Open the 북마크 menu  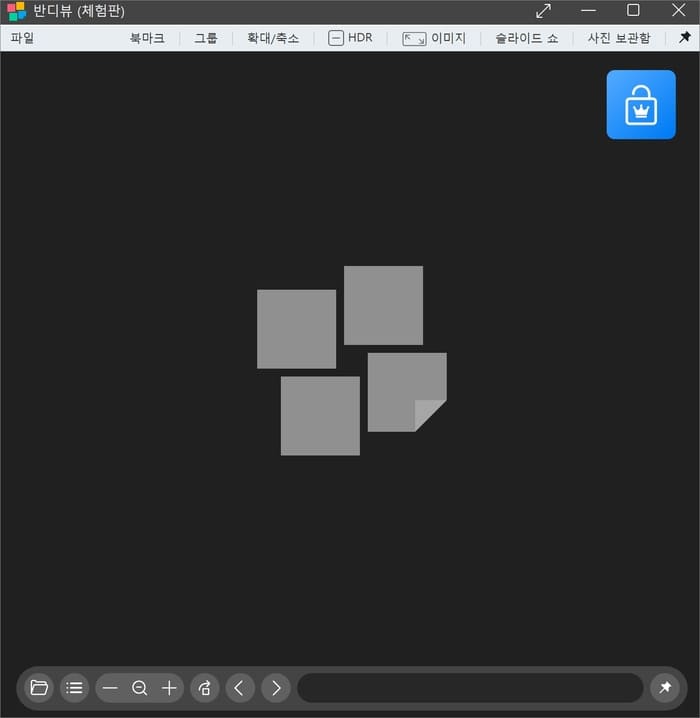[x=147, y=38]
